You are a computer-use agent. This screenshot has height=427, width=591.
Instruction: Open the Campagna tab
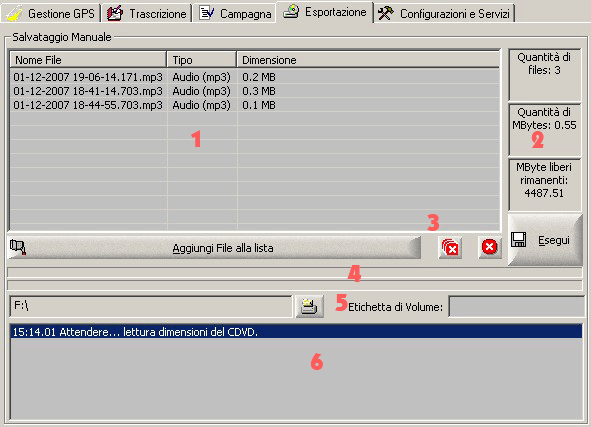coord(234,13)
